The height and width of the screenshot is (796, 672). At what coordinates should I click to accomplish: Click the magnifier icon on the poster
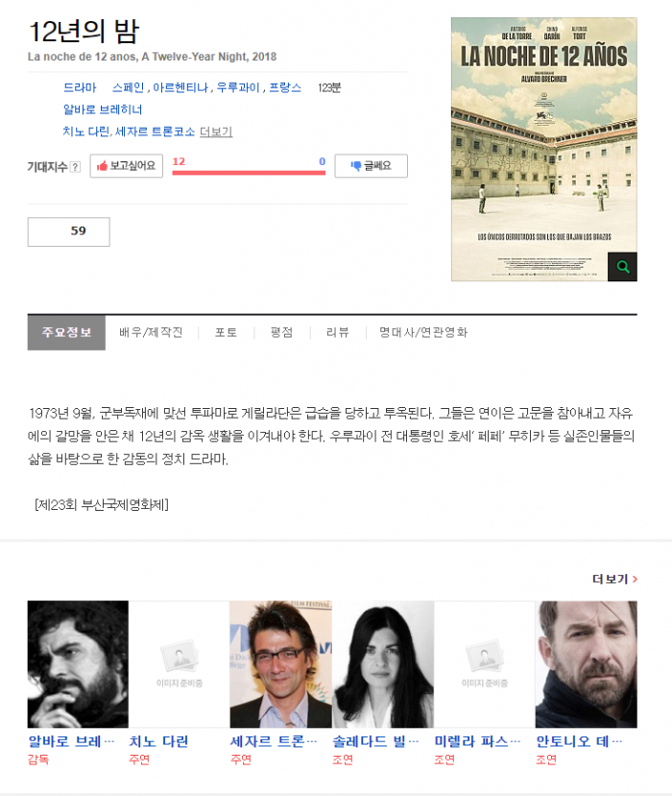coord(622,267)
